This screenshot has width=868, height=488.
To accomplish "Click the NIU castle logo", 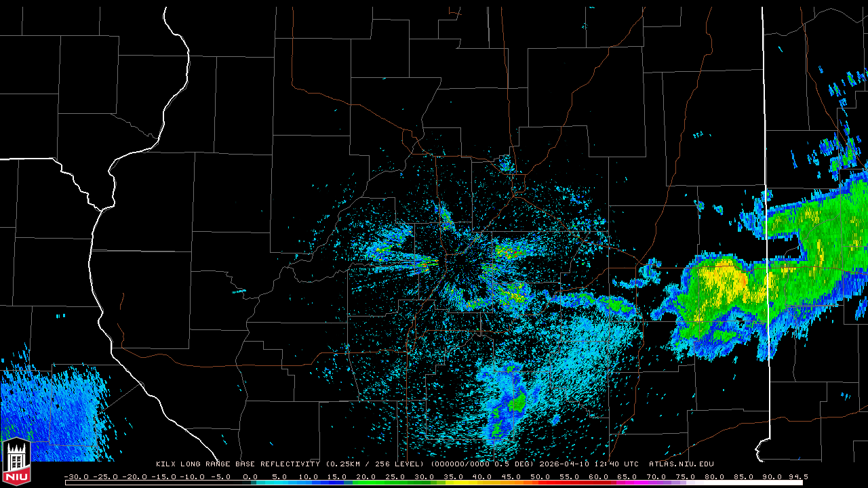I will click(16, 463).
